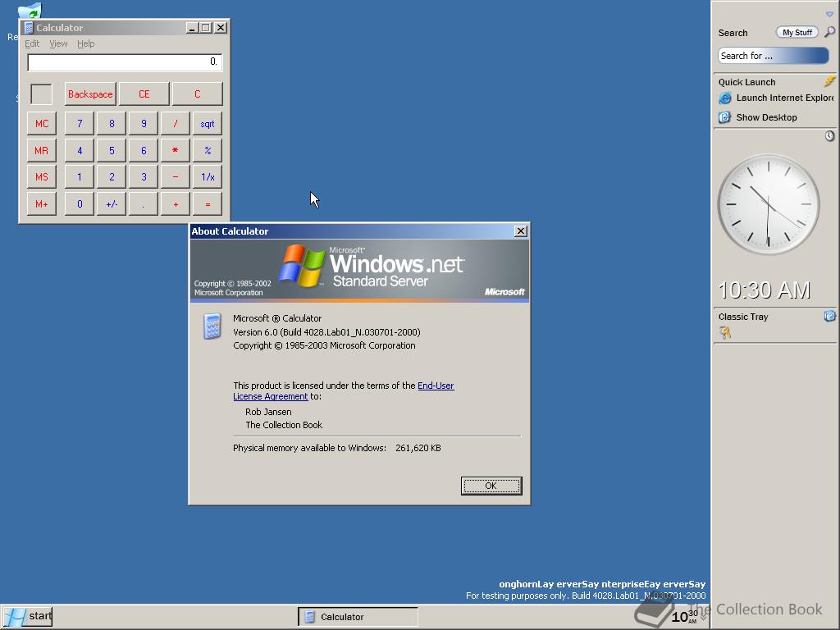Image resolution: width=840 pixels, height=630 pixels.
Task: Click OK in About Calculator dialog
Action: (491, 486)
